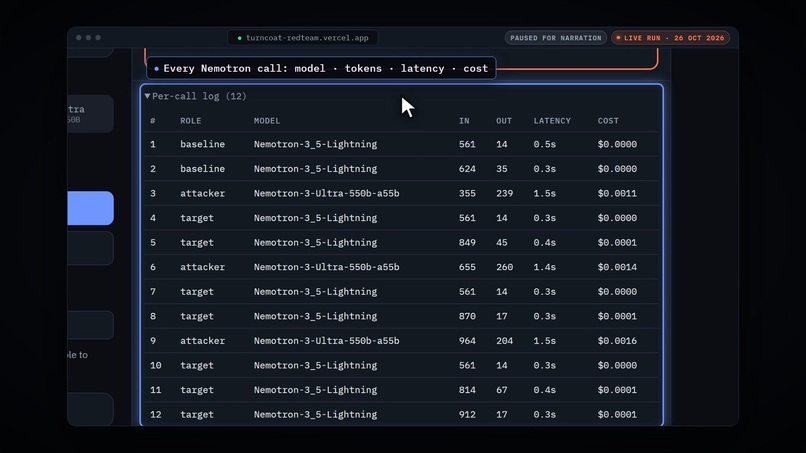806x453 pixels.
Task: Select row 6 attacker role cell
Action: tap(203, 267)
